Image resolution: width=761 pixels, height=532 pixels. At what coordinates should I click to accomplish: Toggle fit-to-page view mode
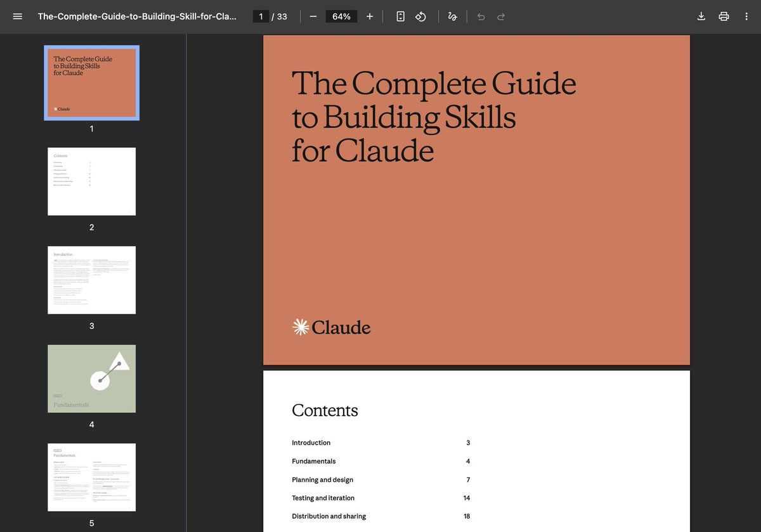coord(400,16)
